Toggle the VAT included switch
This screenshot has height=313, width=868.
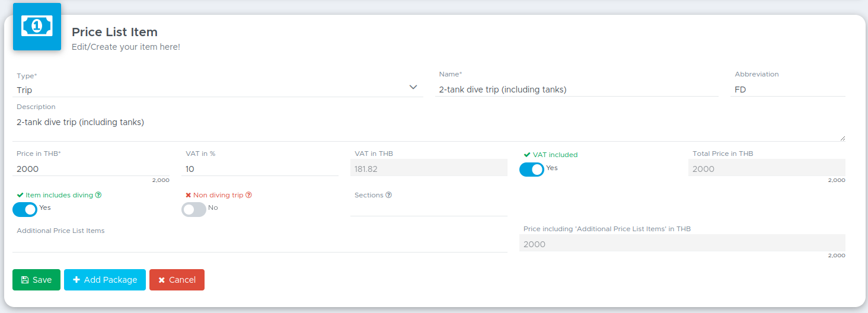point(532,170)
